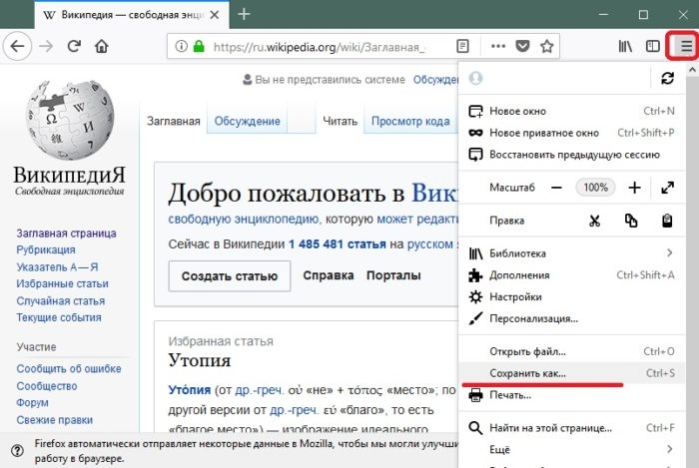Open Настройки settings
The width and height of the screenshot is (699, 468).
tap(572, 297)
